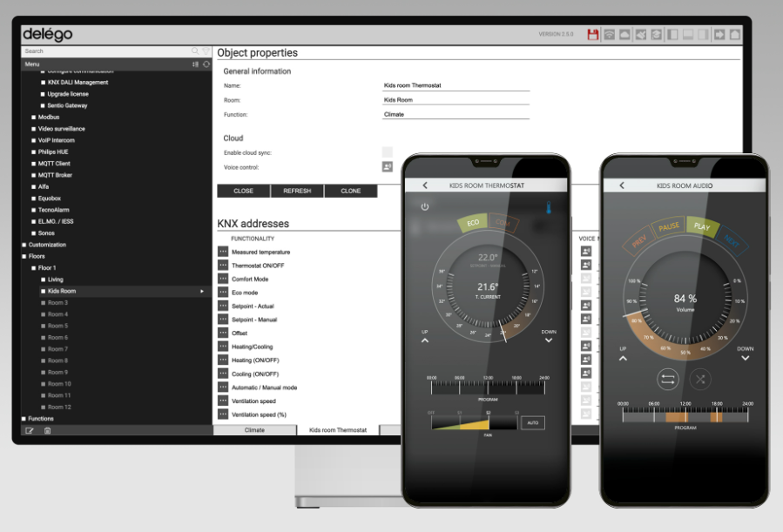Click the right arrow icon in top toolbar
The image size is (783, 532).
(x=719, y=35)
